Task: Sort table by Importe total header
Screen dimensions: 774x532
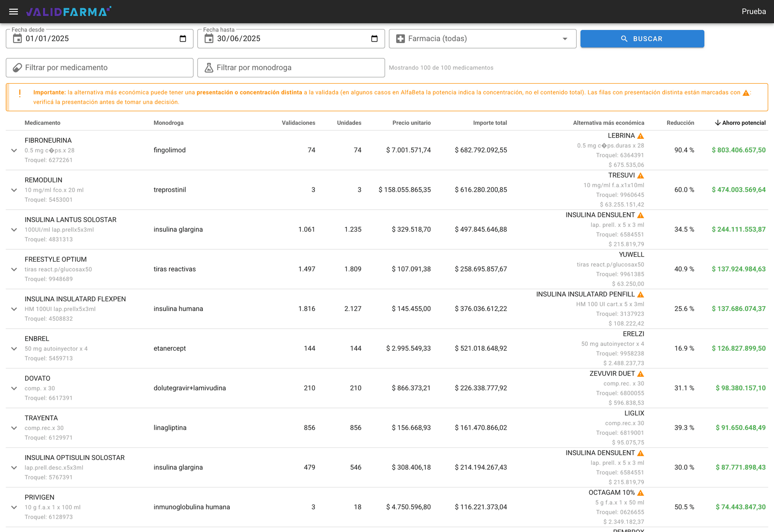Action: (x=490, y=123)
